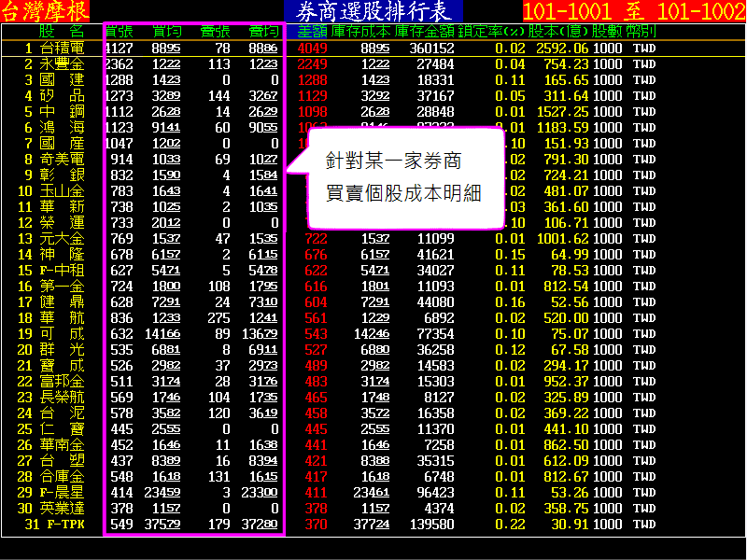Image resolution: width=747 pixels, height=560 pixels.
Task: Select the F-中租 stock name
Action: click(x=63, y=270)
